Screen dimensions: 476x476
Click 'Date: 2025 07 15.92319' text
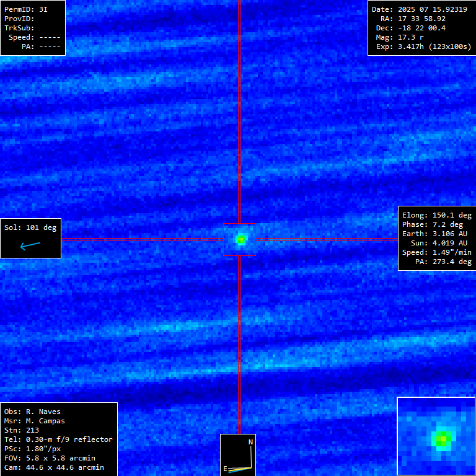tap(419, 9)
